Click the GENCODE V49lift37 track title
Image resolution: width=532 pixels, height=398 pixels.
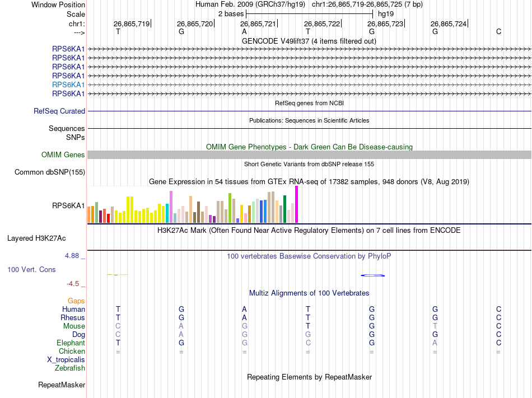tap(309, 41)
